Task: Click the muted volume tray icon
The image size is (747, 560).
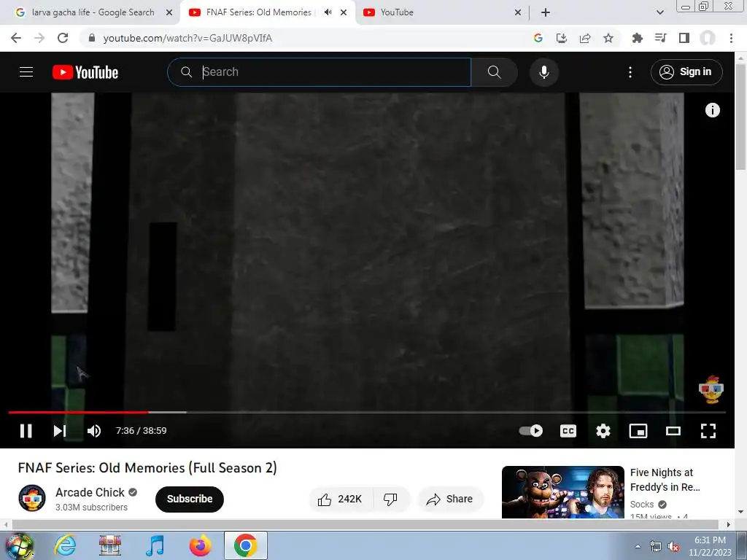Action: [673, 547]
